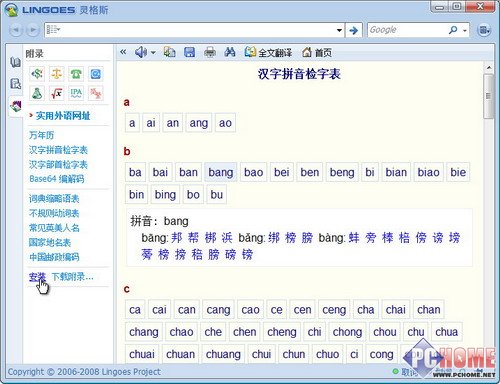The image size is (500, 384).
Task: Click the character 绑 under bǎng
Action: [x=274, y=238]
